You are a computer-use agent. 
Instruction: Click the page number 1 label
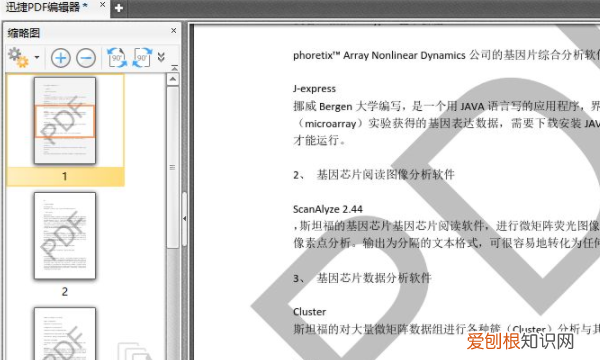point(65,176)
